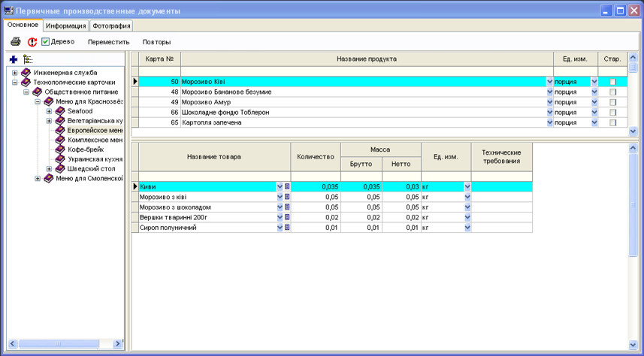This screenshot has width=644, height=356.
Task: Switch to the Фотография tab
Action: click(111, 26)
